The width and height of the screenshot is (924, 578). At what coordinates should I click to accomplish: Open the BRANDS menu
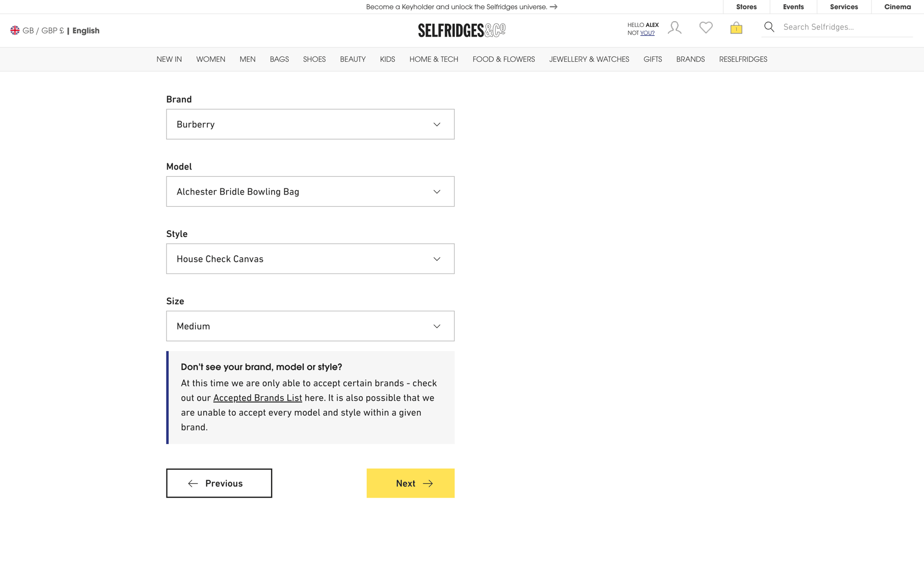pos(690,59)
